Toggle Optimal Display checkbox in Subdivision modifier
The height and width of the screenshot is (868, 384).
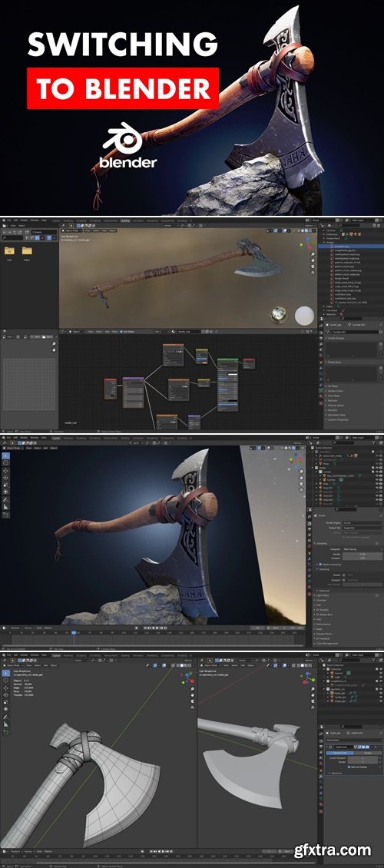click(349, 767)
